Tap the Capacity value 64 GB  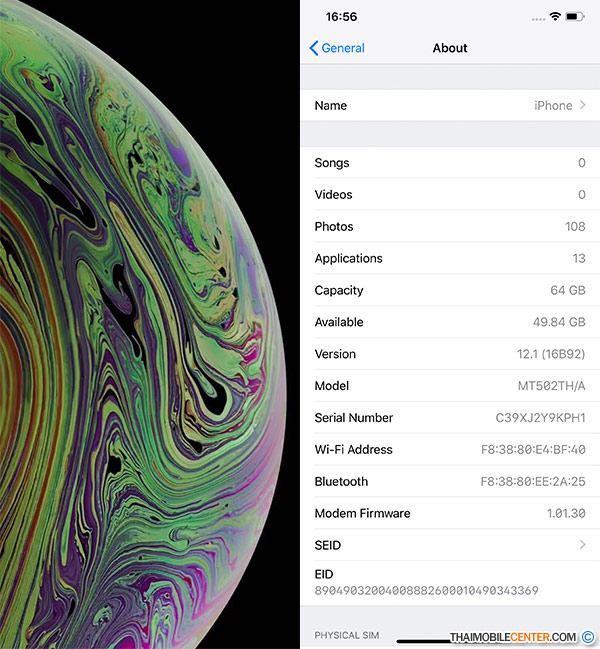(568, 290)
